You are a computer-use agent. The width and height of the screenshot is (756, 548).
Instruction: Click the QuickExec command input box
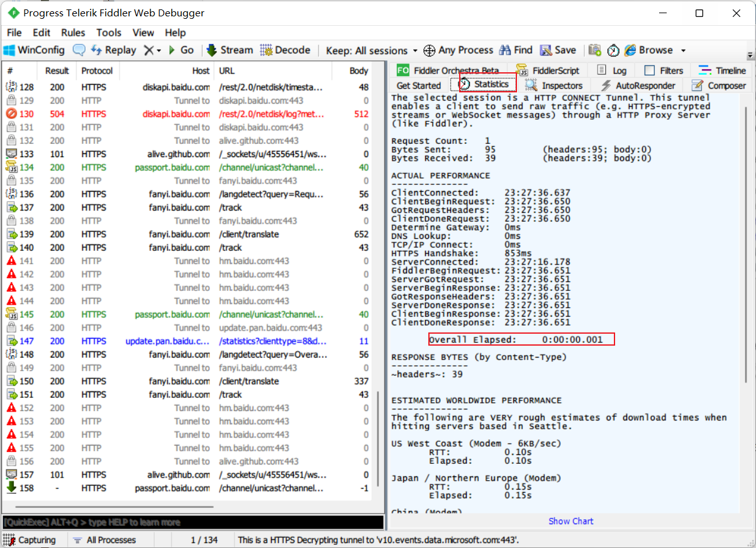coord(192,522)
